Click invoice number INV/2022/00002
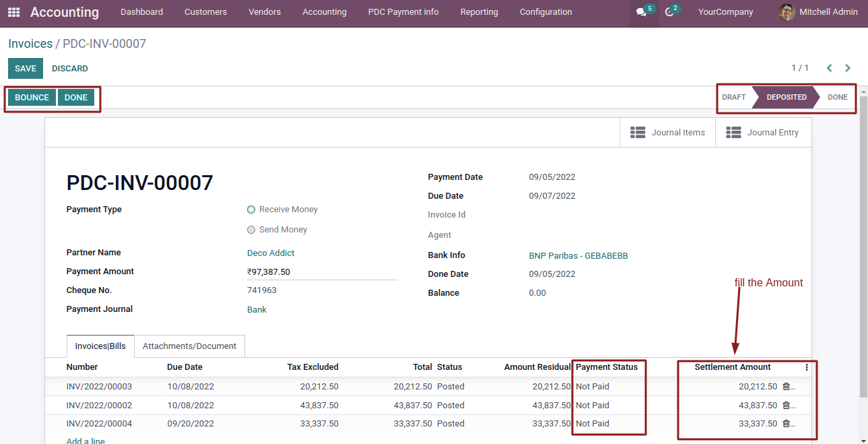The width and height of the screenshot is (868, 444). tap(99, 406)
